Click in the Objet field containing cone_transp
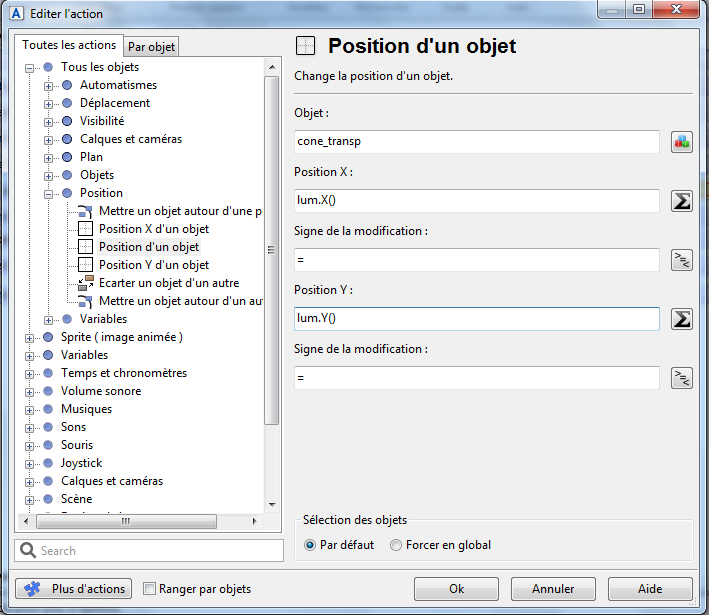The width and height of the screenshot is (709, 615). tap(477, 142)
